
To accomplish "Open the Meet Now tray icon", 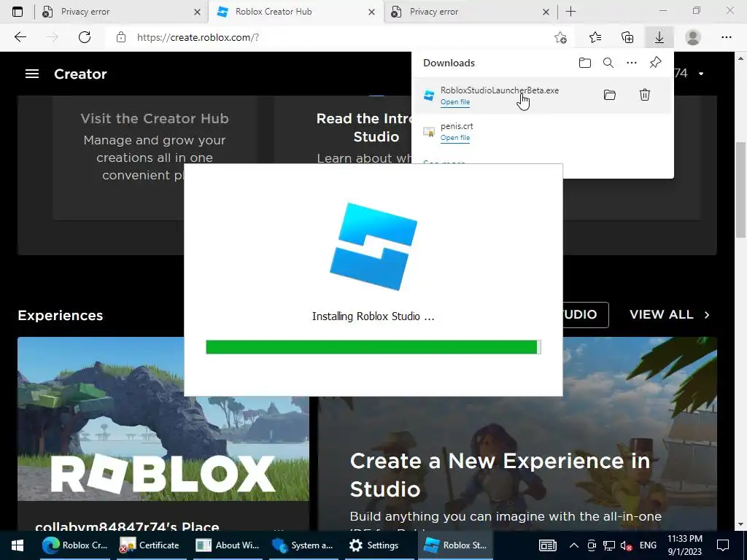I will (x=591, y=545).
